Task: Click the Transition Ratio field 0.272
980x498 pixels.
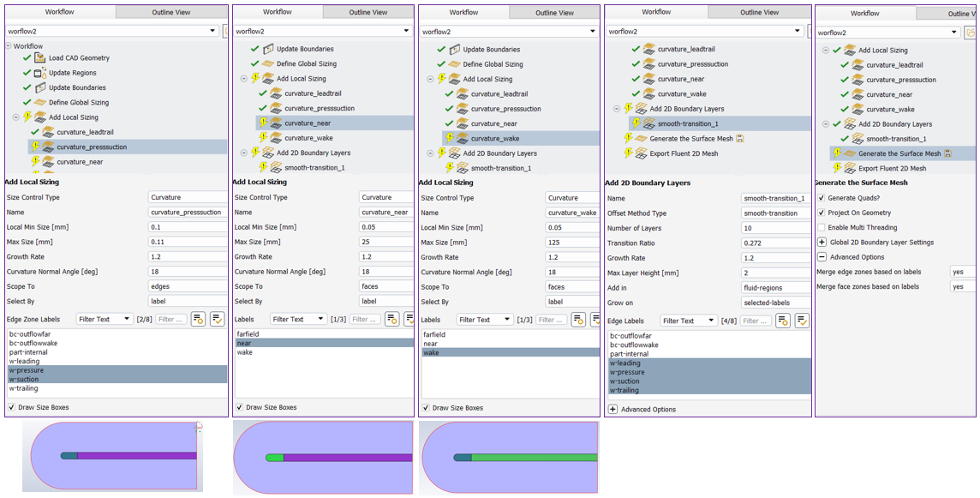Action: click(x=775, y=243)
